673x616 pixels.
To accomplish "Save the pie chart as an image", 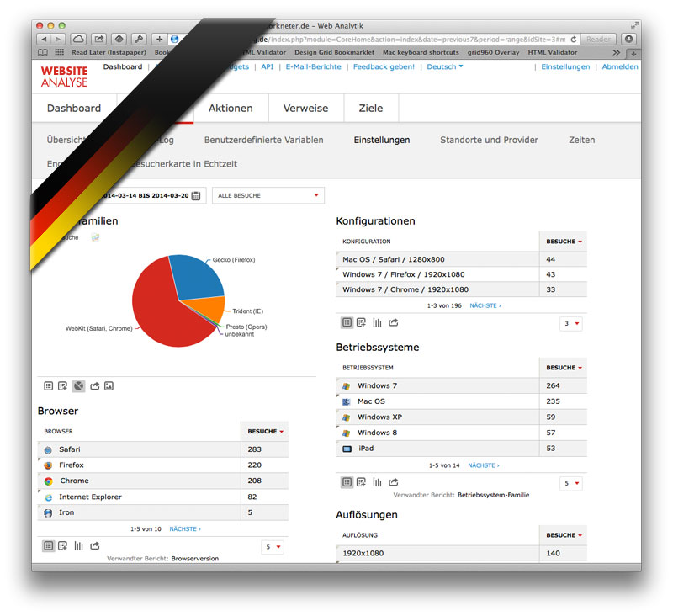I will pos(109,386).
